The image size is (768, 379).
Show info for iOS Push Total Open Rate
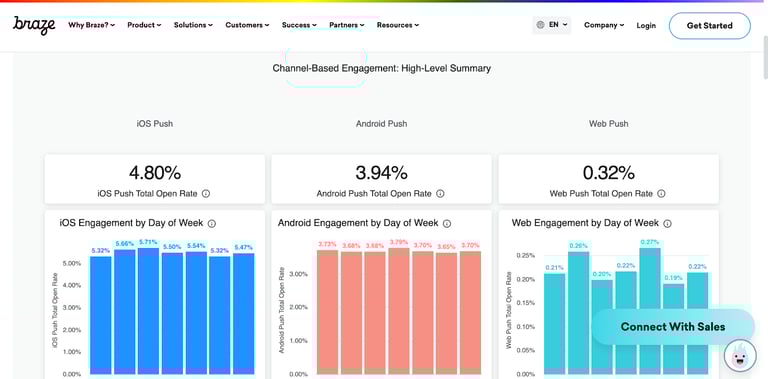[206, 194]
